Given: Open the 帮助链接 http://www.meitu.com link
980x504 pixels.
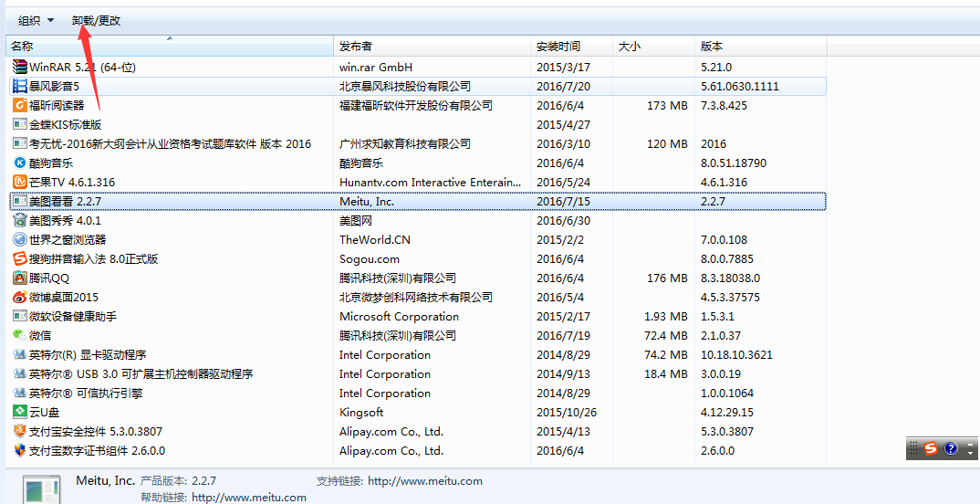Looking at the screenshot, I should (x=249, y=498).
